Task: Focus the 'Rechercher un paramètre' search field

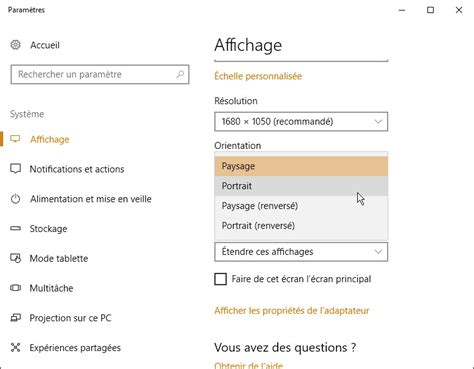Action: pyautogui.click(x=100, y=74)
